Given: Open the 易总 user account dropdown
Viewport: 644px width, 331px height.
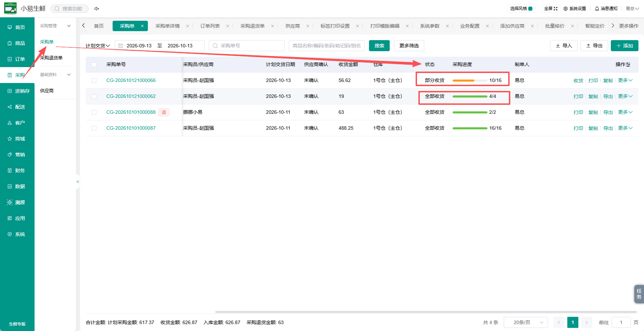Looking at the screenshot, I should (x=632, y=9).
